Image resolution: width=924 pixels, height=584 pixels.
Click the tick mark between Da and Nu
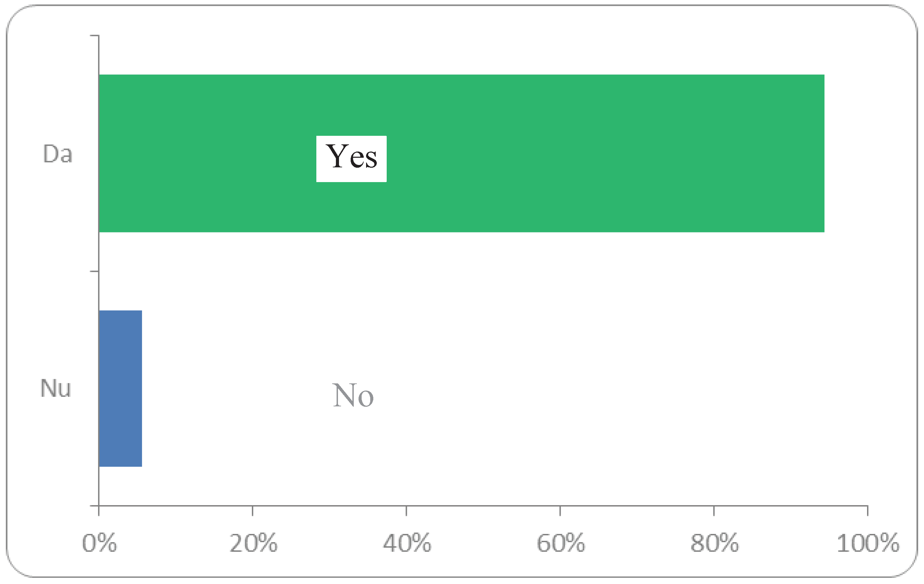pos(94,271)
